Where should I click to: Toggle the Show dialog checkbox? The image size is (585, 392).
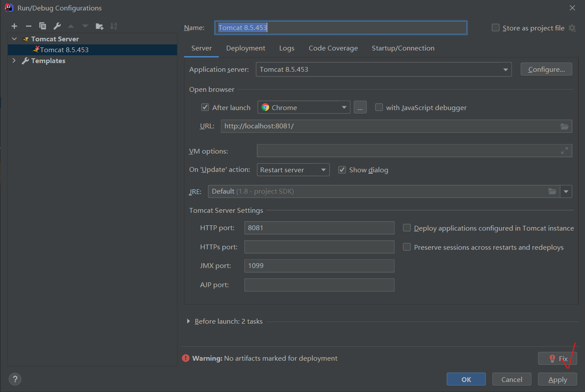tap(342, 170)
